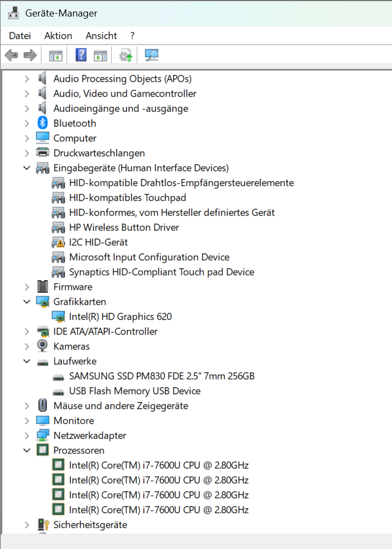The image size is (392, 549).
Task: Select the first Intel Core i7-7600U entry
Action: (x=159, y=466)
